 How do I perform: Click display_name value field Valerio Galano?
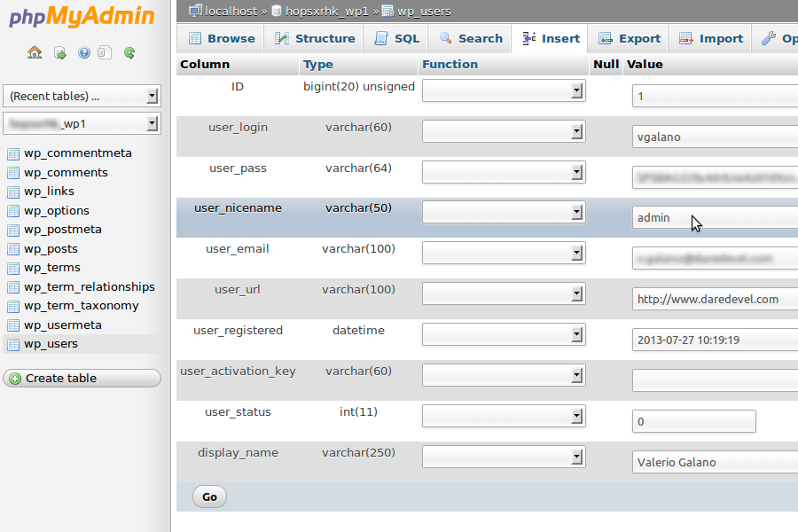715,462
